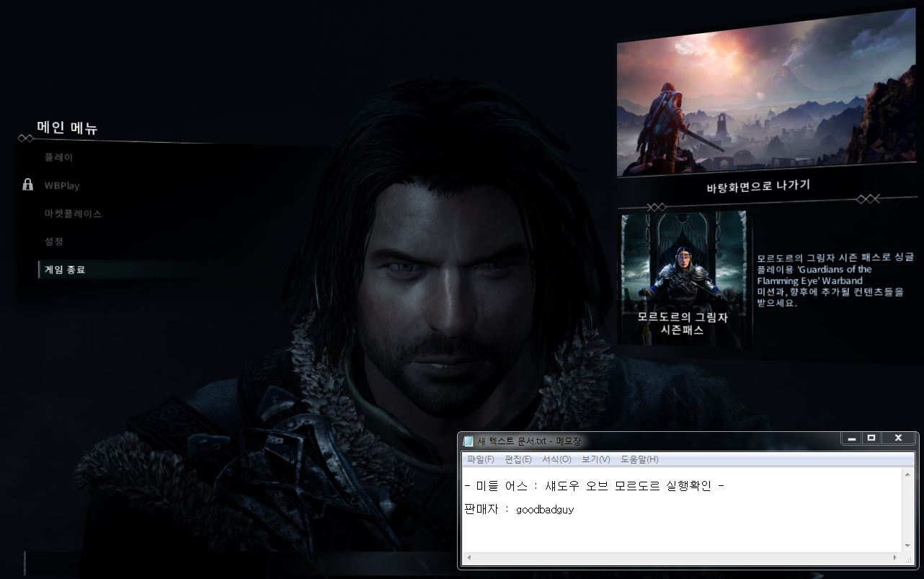Image resolution: width=924 pixels, height=579 pixels.
Task: Click the line '미들 어스 : 섀도우 오브 모르도르 실행확인'
Action: pyautogui.click(x=595, y=485)
